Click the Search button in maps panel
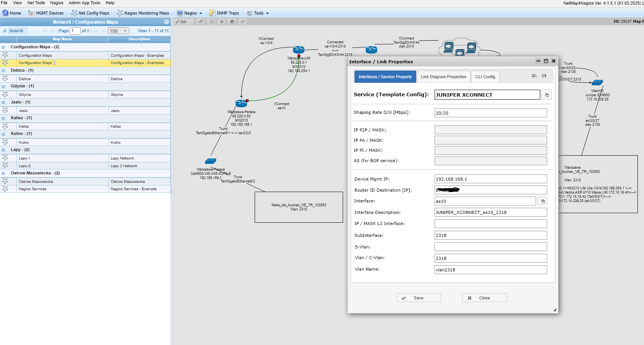Screen dimensions: 644x345 [16, 31]
